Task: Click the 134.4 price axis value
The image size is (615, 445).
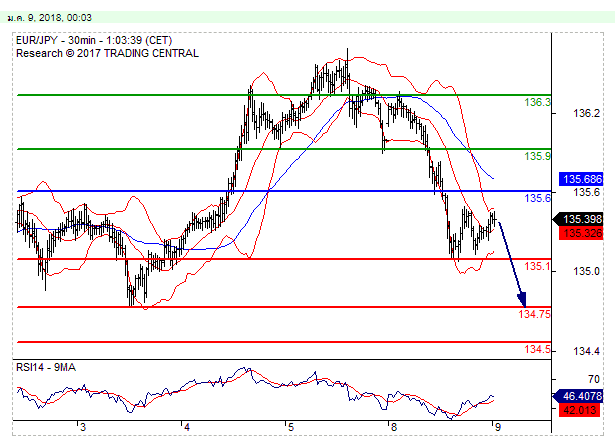Action: click(x=586, y=351)
